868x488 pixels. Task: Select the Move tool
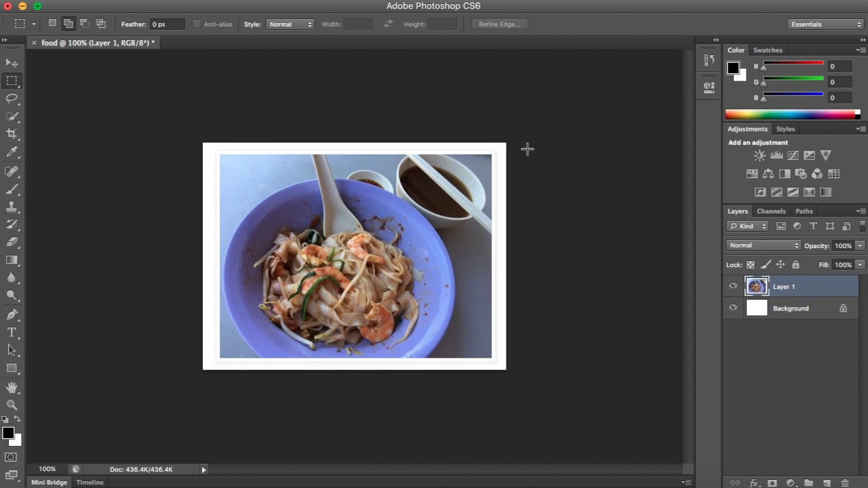click(12, 62)
